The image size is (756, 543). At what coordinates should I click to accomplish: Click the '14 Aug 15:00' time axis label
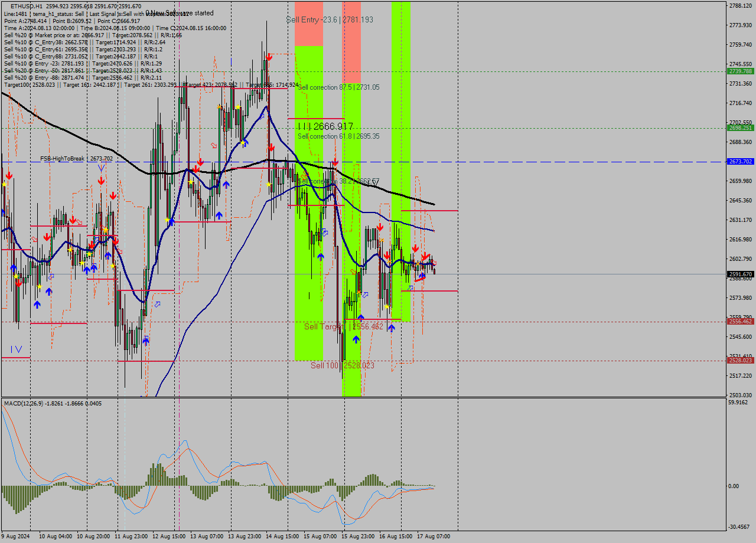pos(282,537)
